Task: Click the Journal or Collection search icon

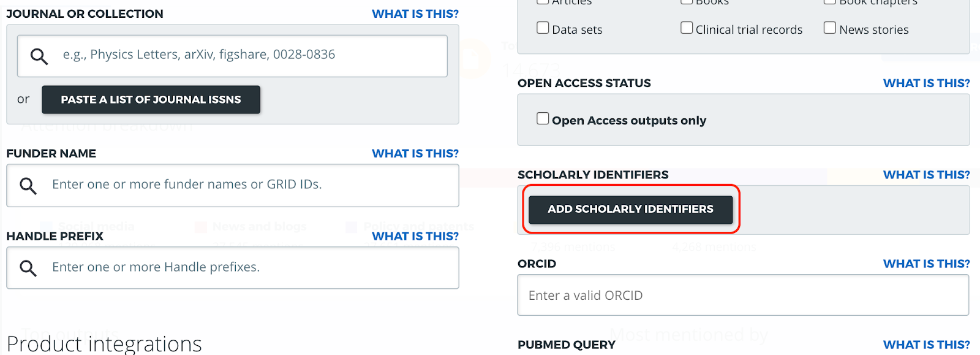Action: (39, 56)
